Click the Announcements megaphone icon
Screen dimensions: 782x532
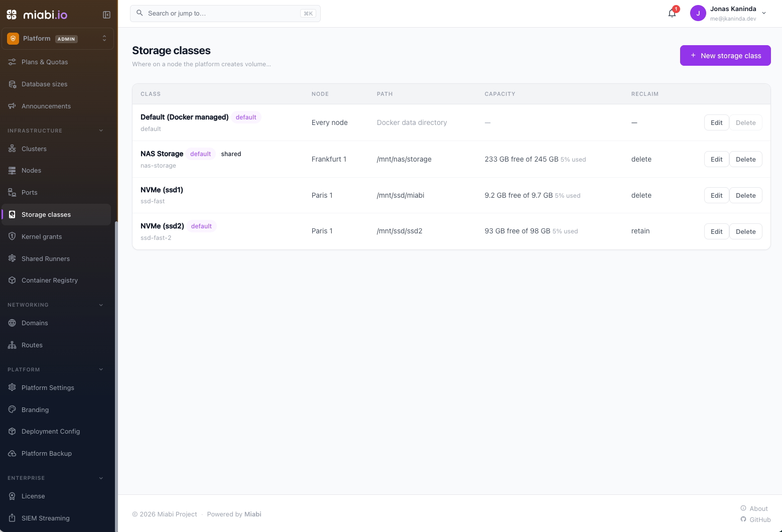pyautogui.click(x=12, y=106)
